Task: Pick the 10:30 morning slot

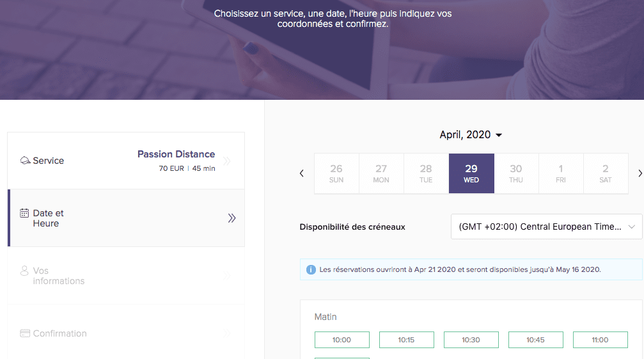Action: 471,340
